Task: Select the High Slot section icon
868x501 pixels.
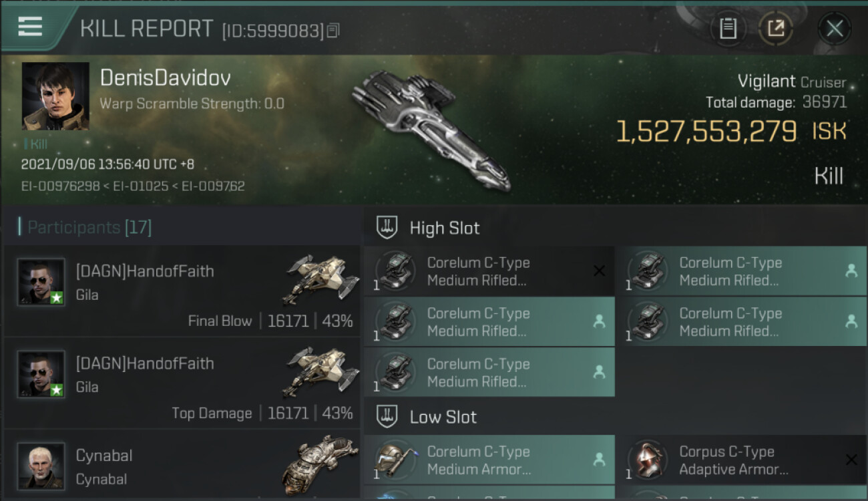Action: (387, 228)
